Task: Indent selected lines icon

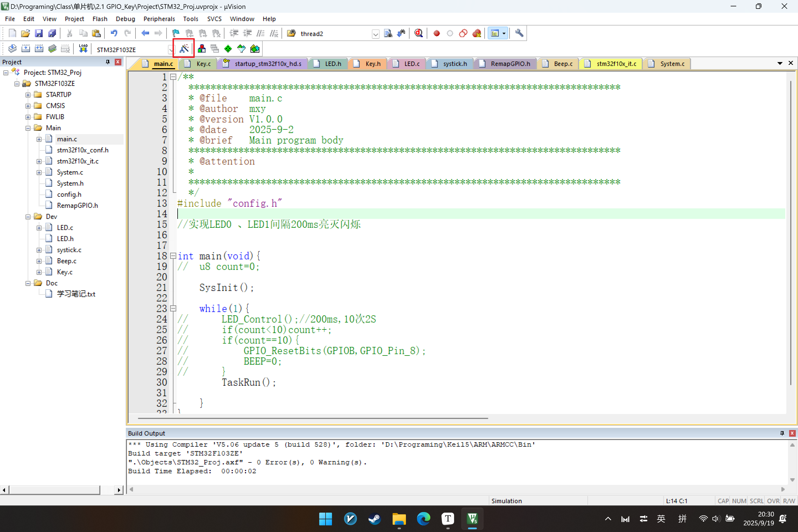Action: [234, 33]
